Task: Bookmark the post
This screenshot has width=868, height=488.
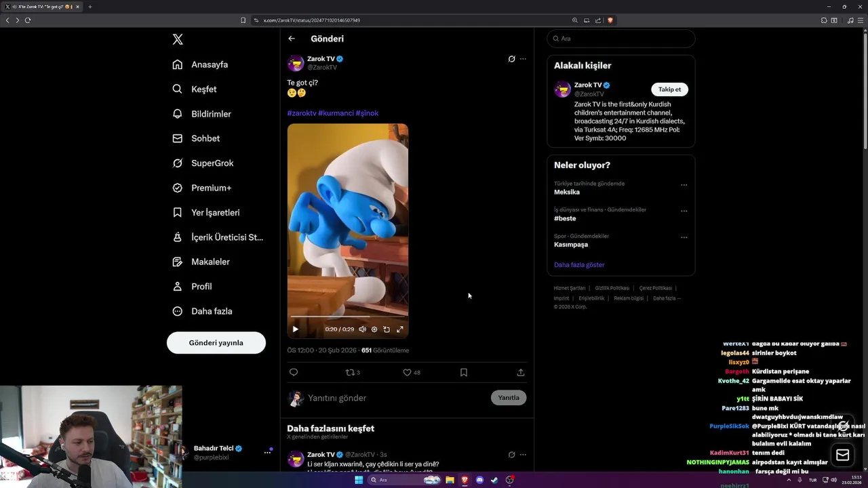Action: tap(464, 372)
